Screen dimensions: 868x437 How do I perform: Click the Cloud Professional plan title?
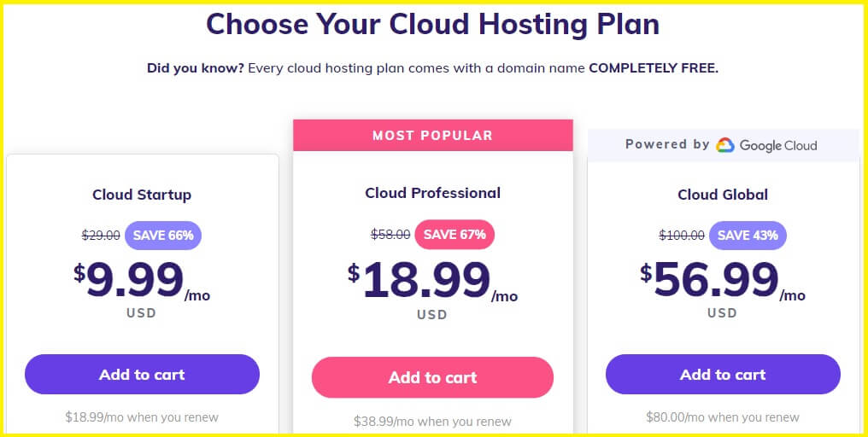tap(433, 193)
